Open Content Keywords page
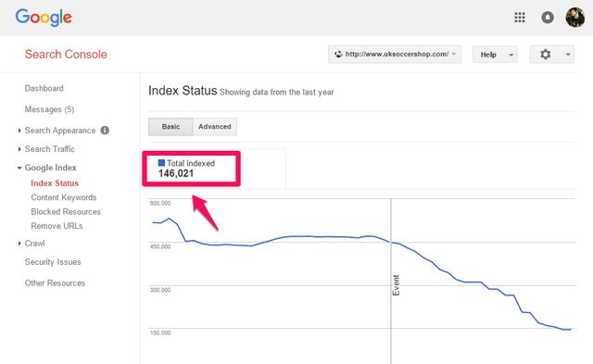The width and height of the screenshot is (593, 364). 64,197
